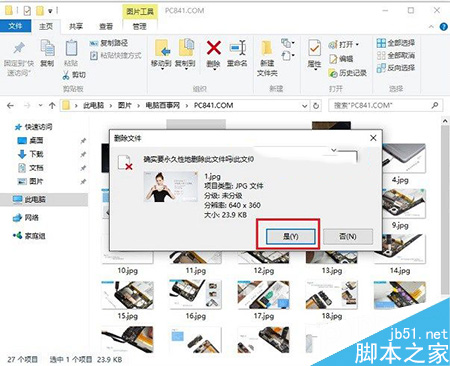Select the 16.jpg thumbnail
Screen dimensions: 450x366
[196, 295]
